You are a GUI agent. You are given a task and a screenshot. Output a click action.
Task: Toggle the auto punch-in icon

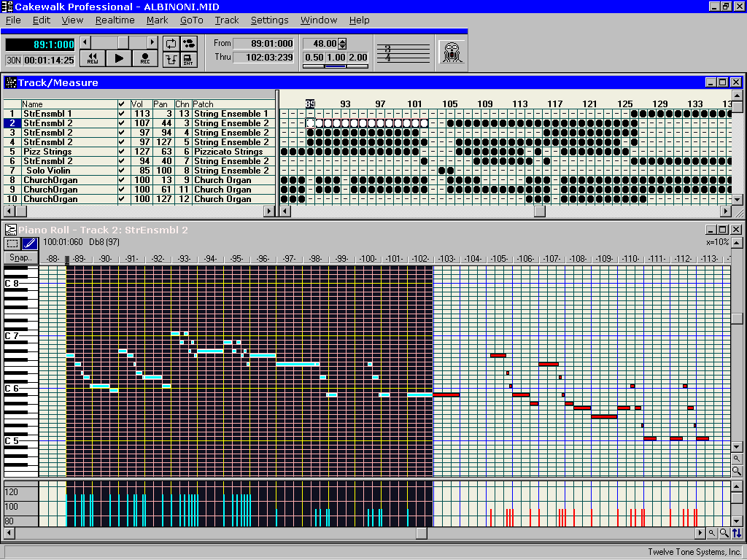point(171,60)
